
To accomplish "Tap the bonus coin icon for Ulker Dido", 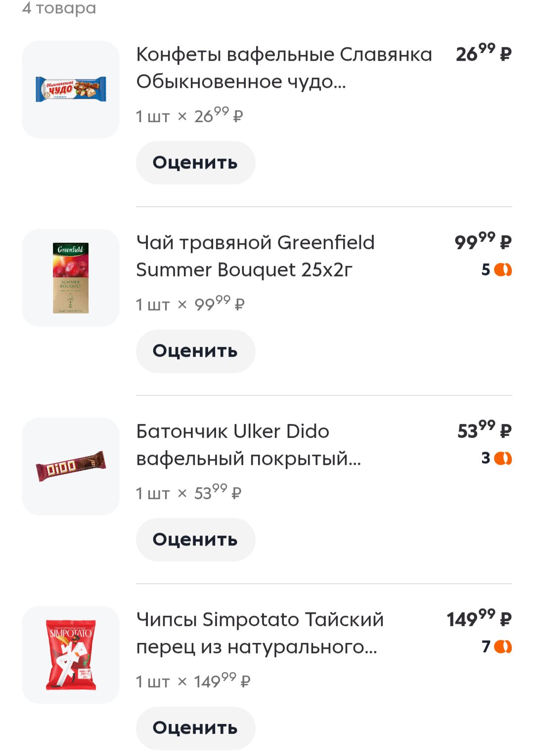I will click(503, 459).
